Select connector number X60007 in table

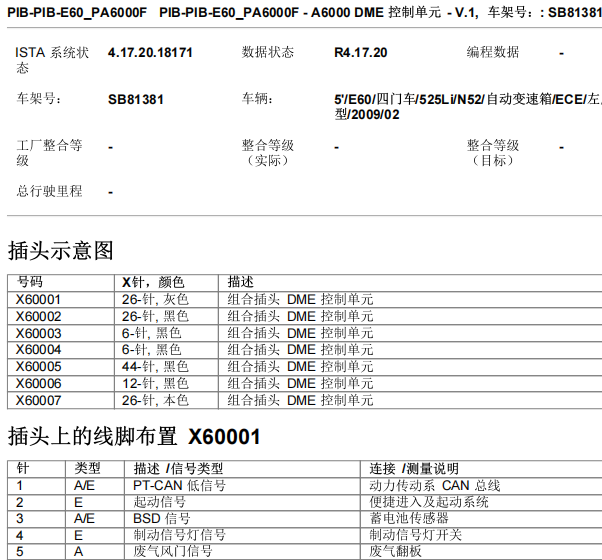(x=38, y=400)
